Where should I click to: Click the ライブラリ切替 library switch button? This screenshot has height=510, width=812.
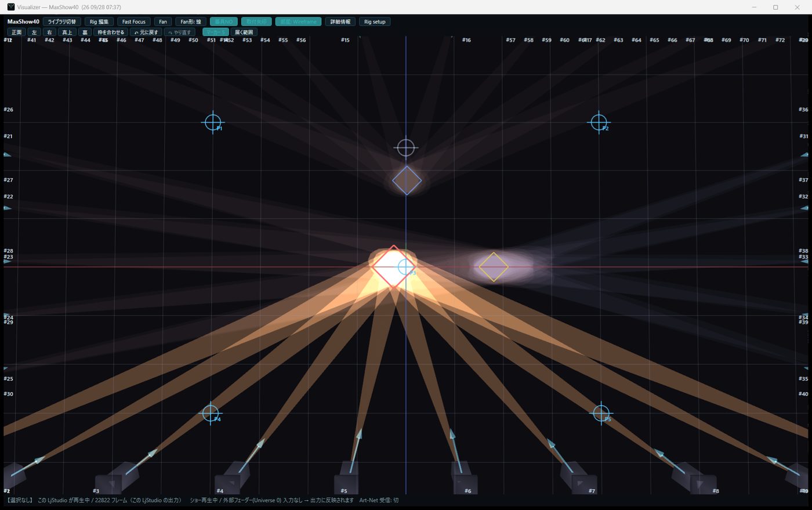click(61, 21)
